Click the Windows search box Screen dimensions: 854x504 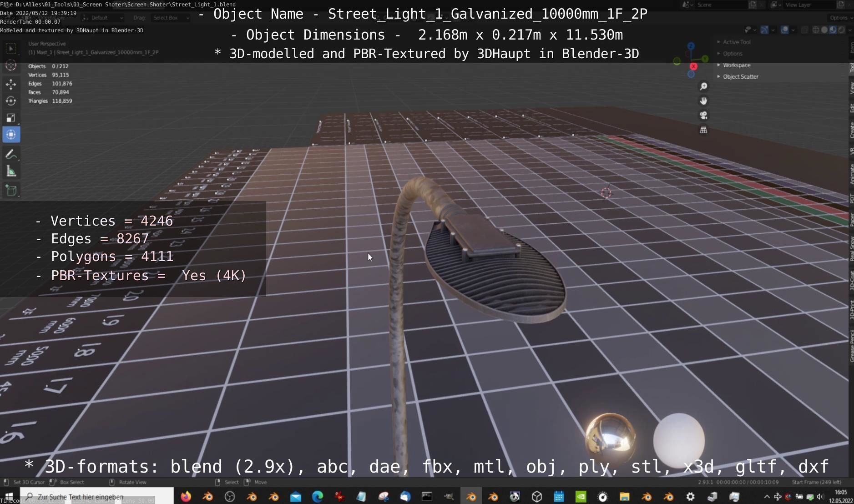pos(97,497)
